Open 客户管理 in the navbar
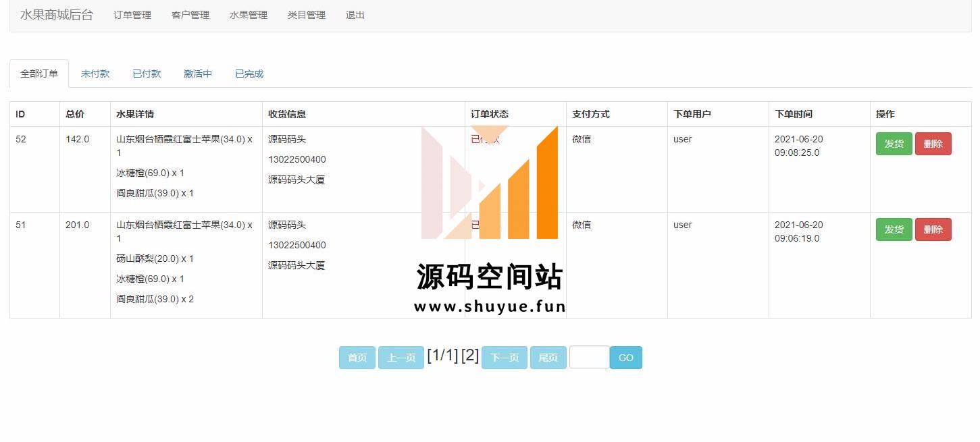The image size is (980, 442). coord(190,15)
